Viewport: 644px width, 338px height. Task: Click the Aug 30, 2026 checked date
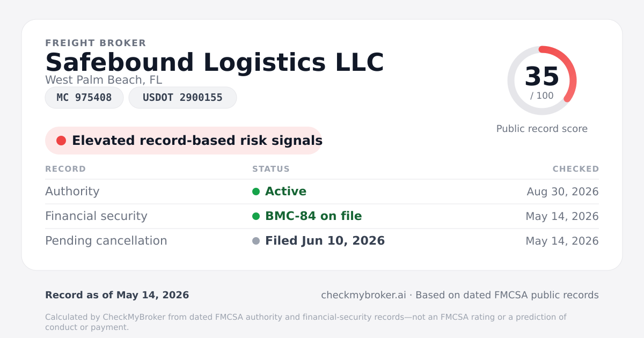coord(563,192)
